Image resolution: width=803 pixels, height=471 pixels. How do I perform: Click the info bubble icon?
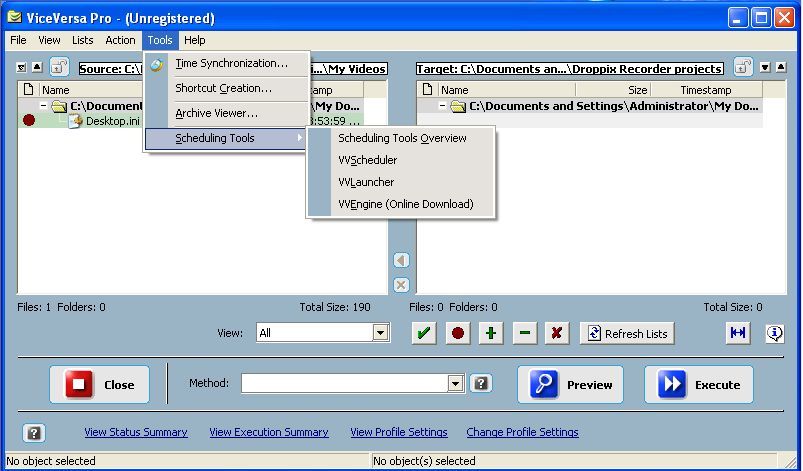coord(775,333)
